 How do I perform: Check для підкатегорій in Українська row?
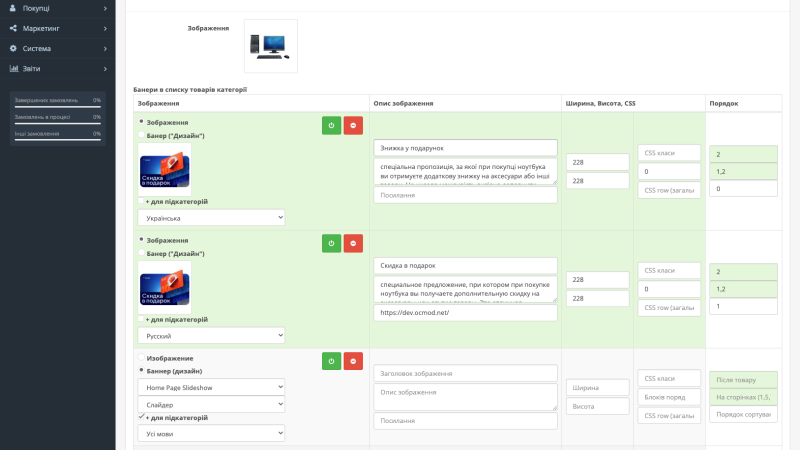(141, 201)
